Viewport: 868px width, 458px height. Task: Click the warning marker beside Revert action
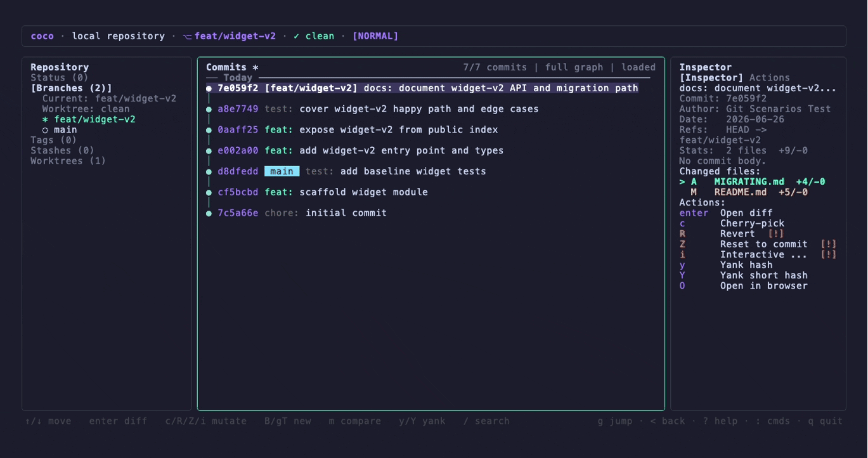(x=776, y=233)
